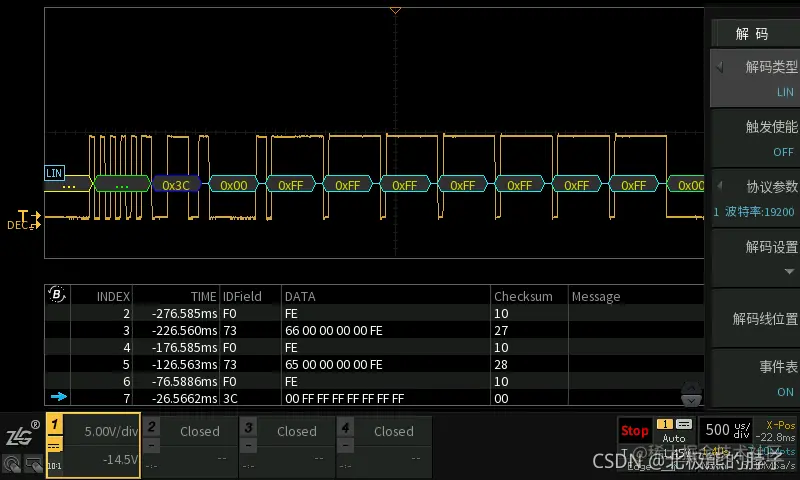Open decode line position 解码线位置
The image size is (800, 480).
coord(755,319)
